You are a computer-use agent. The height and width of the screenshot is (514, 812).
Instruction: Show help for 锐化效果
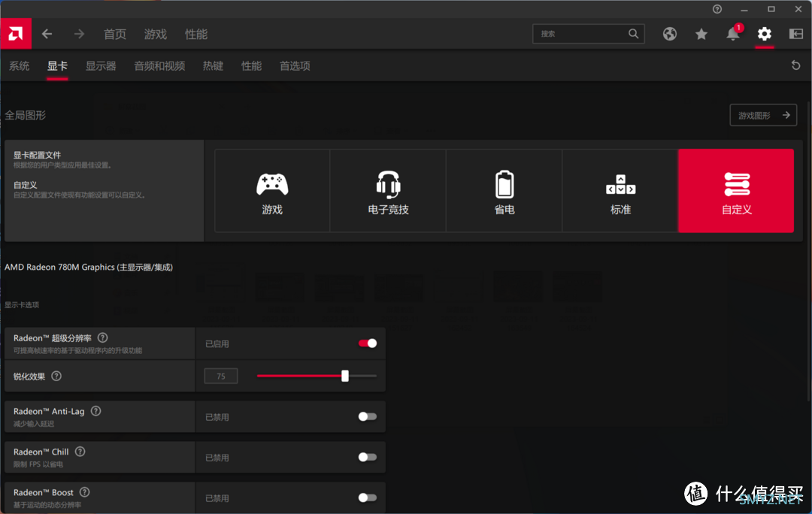click(56, 376)
